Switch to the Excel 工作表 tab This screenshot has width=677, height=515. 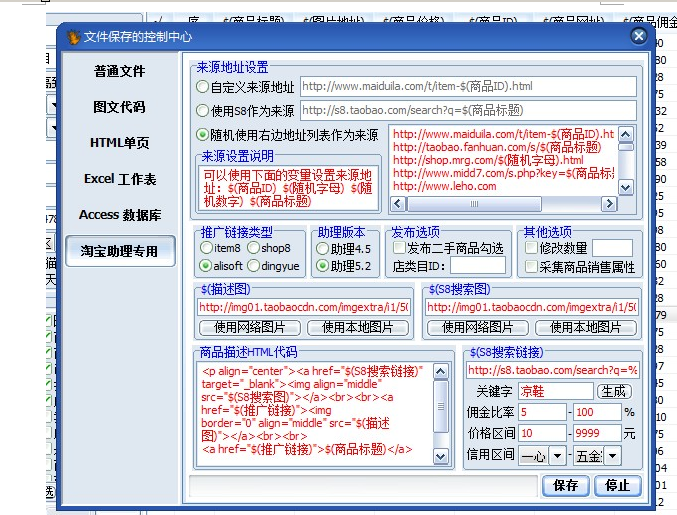click(x=120, y=179)
